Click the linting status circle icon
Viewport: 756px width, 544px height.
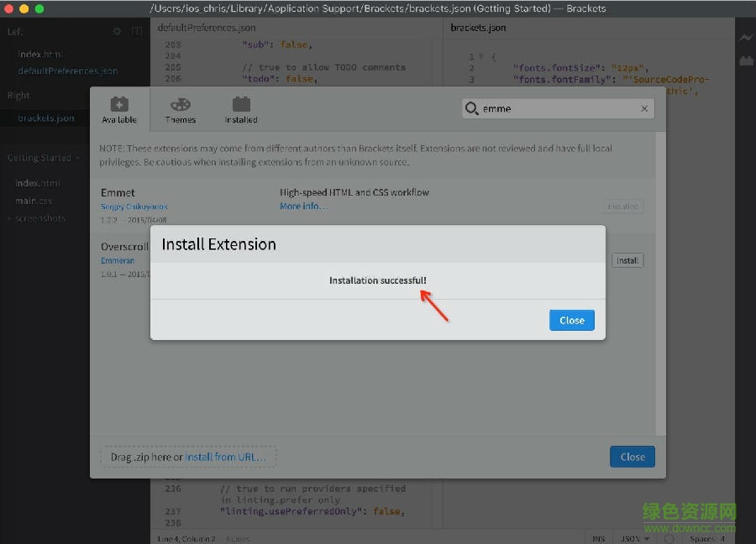point(669,539)
